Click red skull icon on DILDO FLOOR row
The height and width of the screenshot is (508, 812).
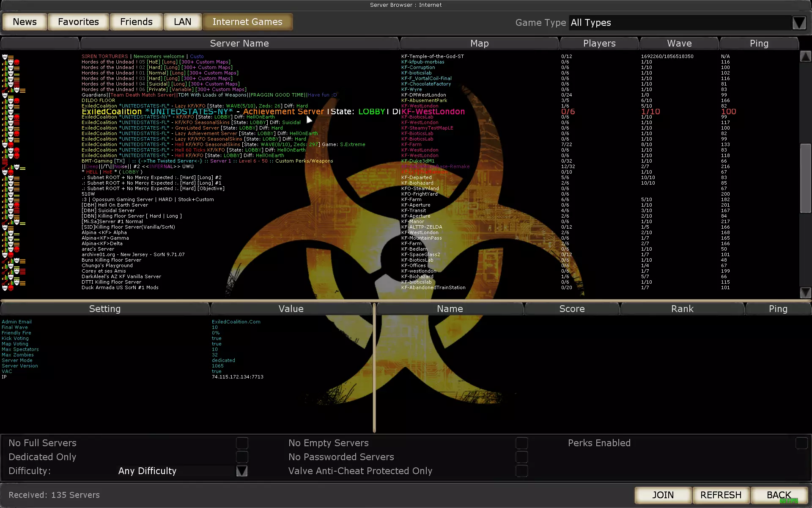[x=17, y=101]
